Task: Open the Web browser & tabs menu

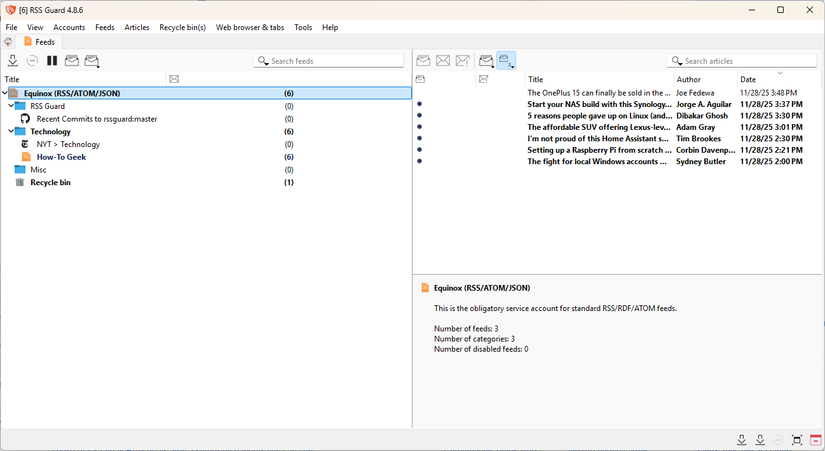Action: (x=250, y=27)
